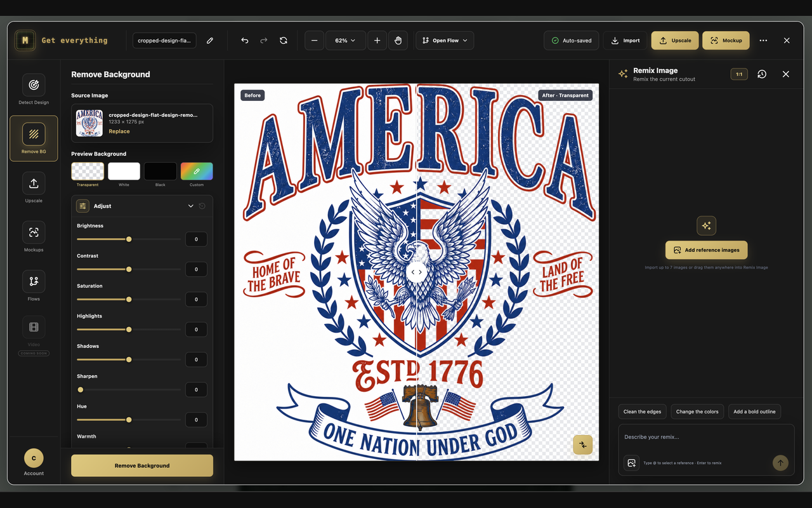Click the refresh/reset icon in the top toolbar
Image resolution: width=812 pixels, height=508 pixels.
(284, 41)
